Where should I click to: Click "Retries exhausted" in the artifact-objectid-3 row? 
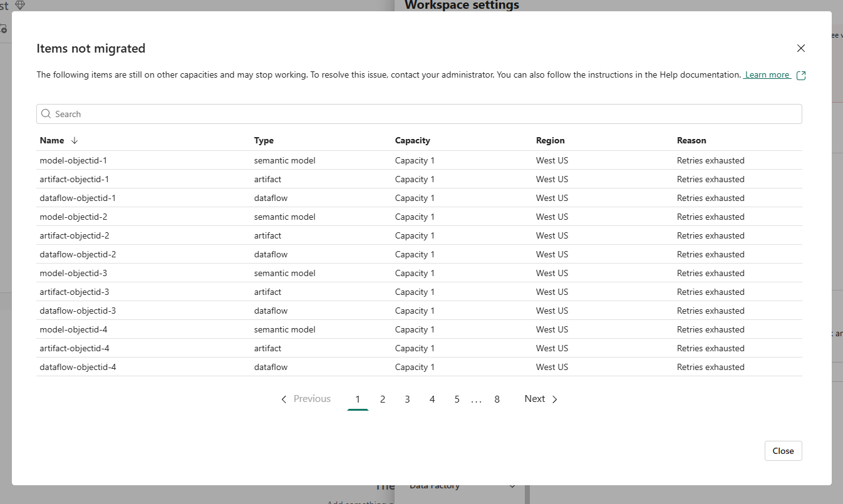711,292
